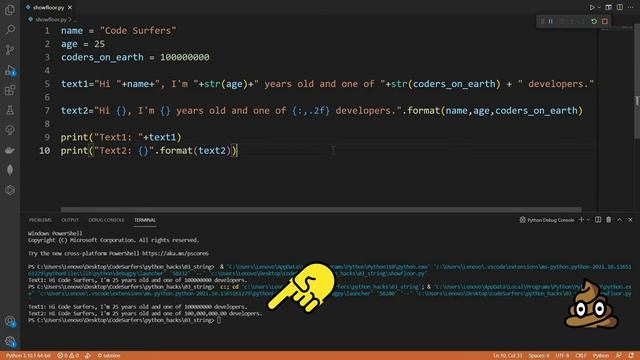Click the notifications bell in status bar
Image resolution: width=640 pixels, height=360 pixels.
[x=631, y=356]
